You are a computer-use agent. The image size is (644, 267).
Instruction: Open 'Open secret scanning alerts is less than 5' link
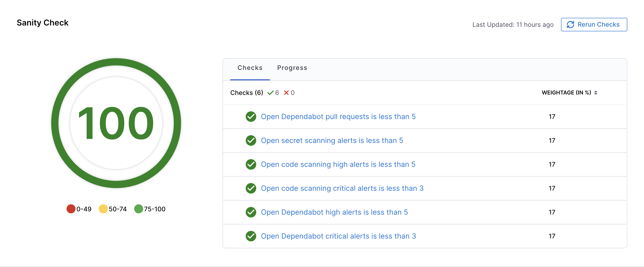point(332,140)
